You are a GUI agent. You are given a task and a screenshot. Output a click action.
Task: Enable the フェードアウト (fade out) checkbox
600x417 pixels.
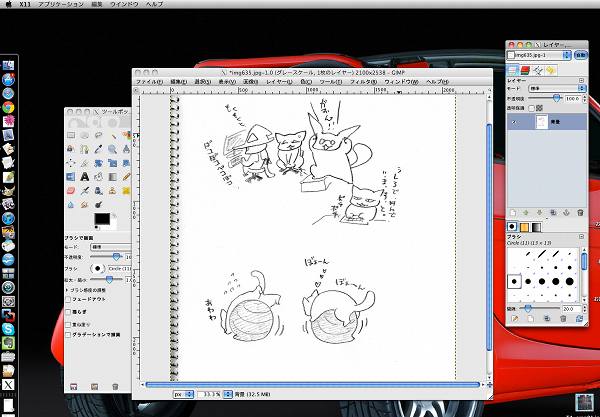click(x=68, y=299)
